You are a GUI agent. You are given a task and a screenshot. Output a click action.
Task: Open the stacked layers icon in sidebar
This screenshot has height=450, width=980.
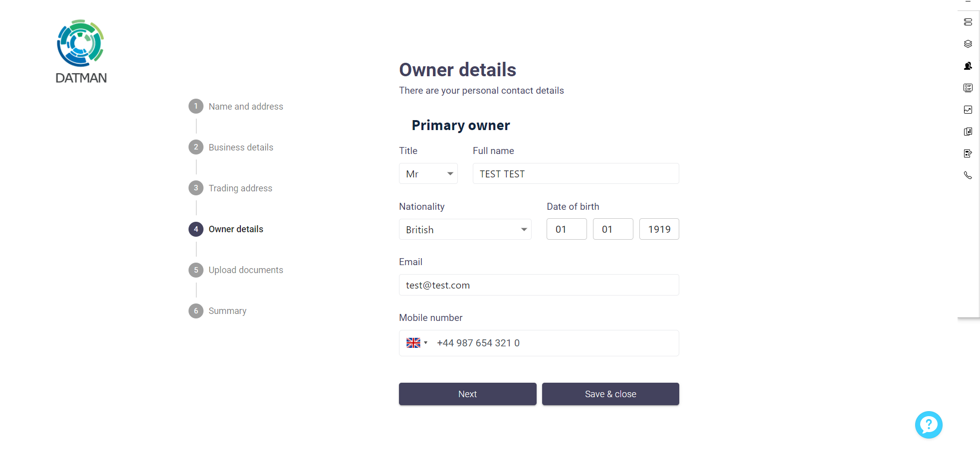click(968, 44)
